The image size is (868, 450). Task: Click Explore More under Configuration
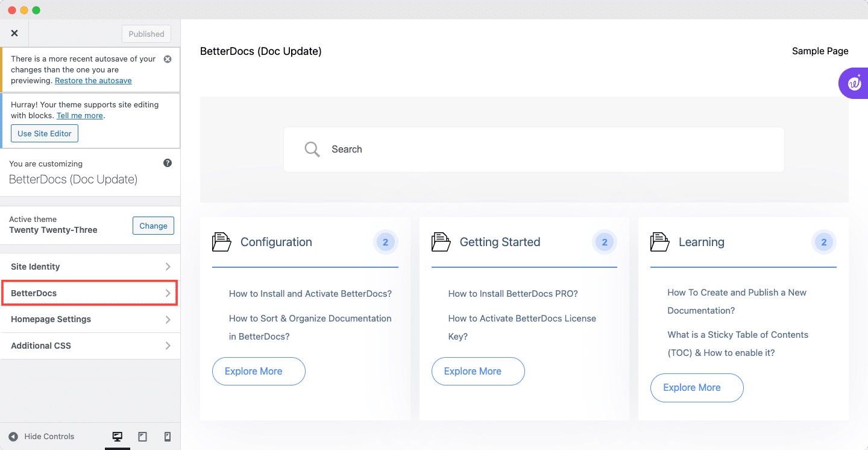pos(259,371)
